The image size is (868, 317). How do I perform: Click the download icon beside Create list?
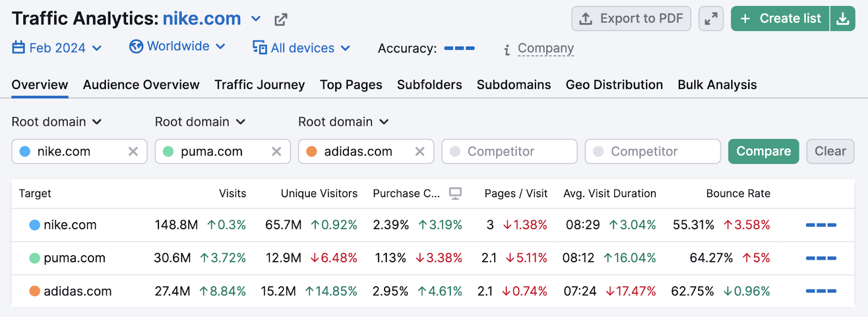click(843, 18)
